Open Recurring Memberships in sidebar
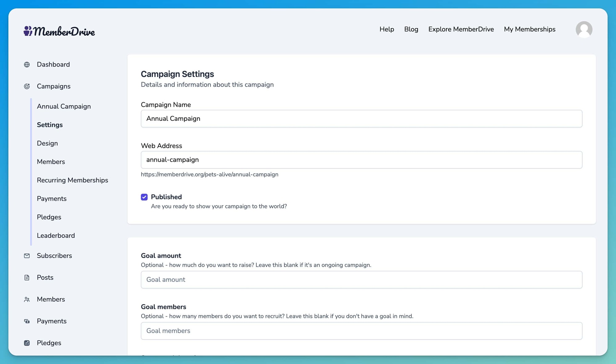Screen dimensions: 616x364 72,180
